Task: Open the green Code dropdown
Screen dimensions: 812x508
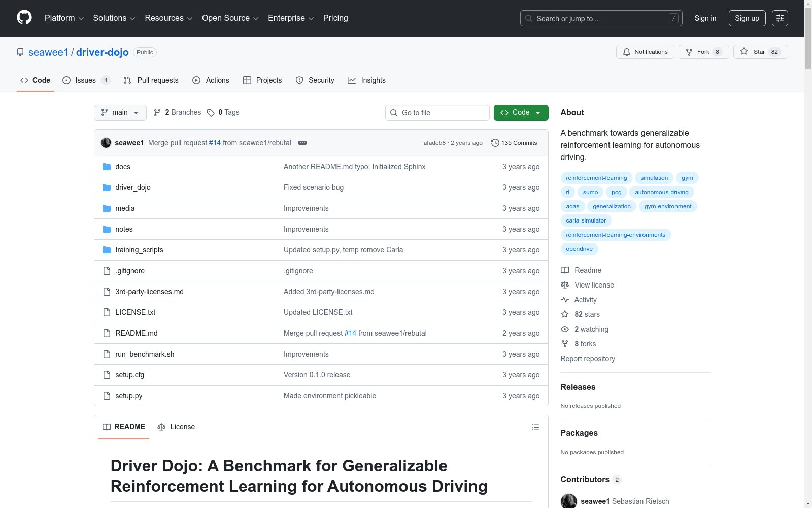Action: 521,113
